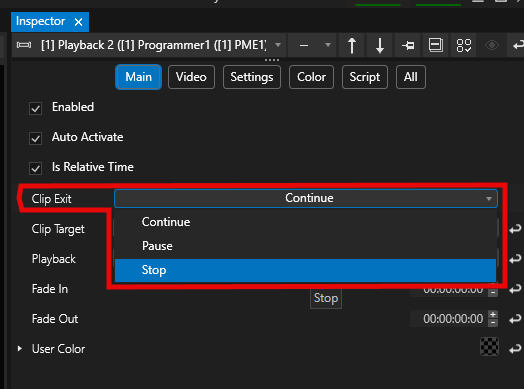The height and width of the screenshot is (389, 524).
Task: Open the User Color checkered swatch
Action: pyautogui.click(x=490, y=347)
